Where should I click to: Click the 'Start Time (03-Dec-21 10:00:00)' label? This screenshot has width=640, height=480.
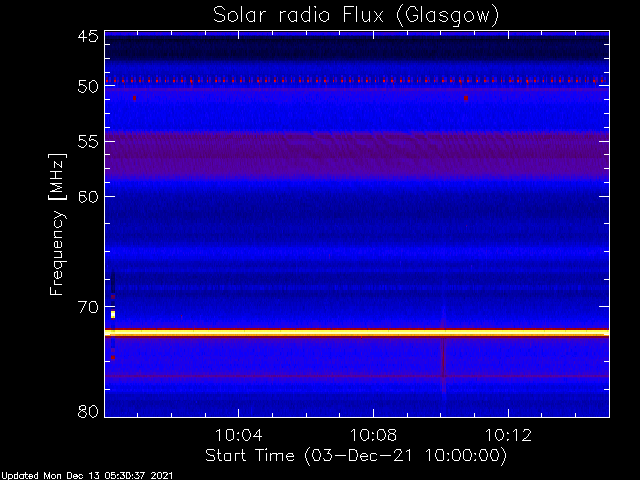(x=356, y=456)
